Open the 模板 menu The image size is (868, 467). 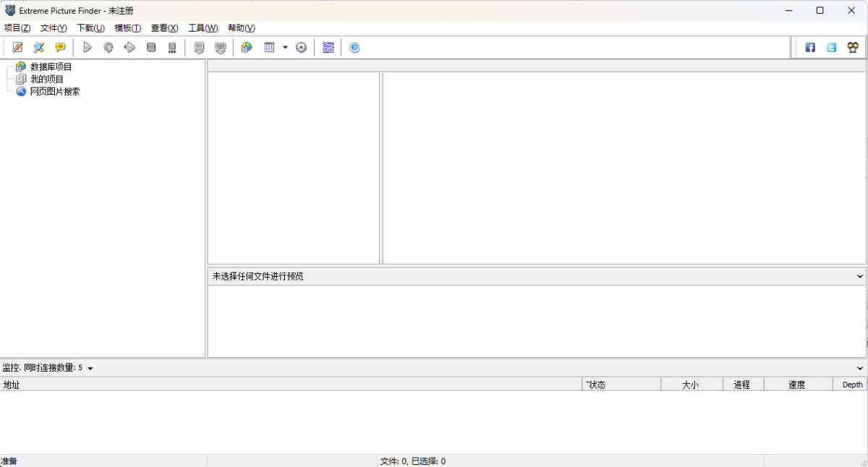[127, 28]
